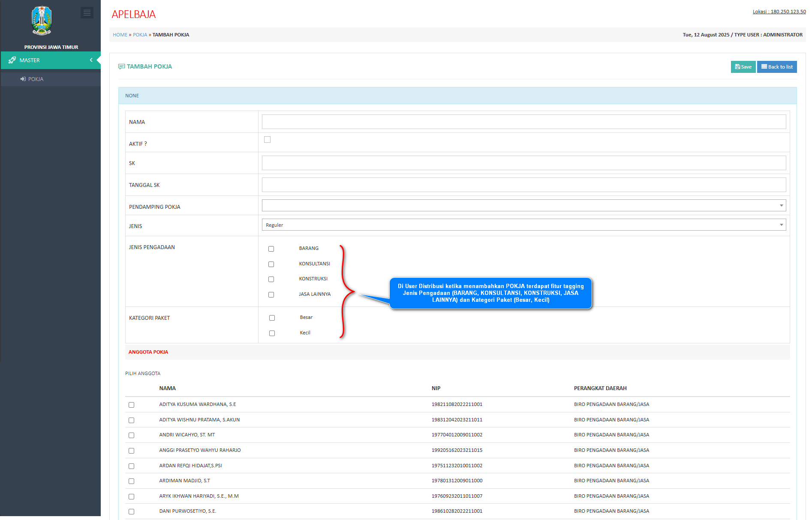Click the POKJA breadcrumb link

140,35
